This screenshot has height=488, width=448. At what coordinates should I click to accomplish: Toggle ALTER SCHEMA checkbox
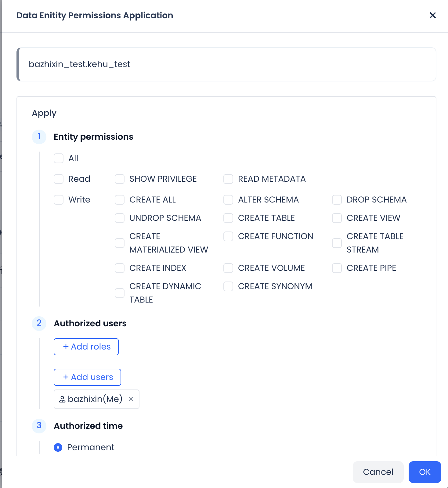click(x=228, y=200)
